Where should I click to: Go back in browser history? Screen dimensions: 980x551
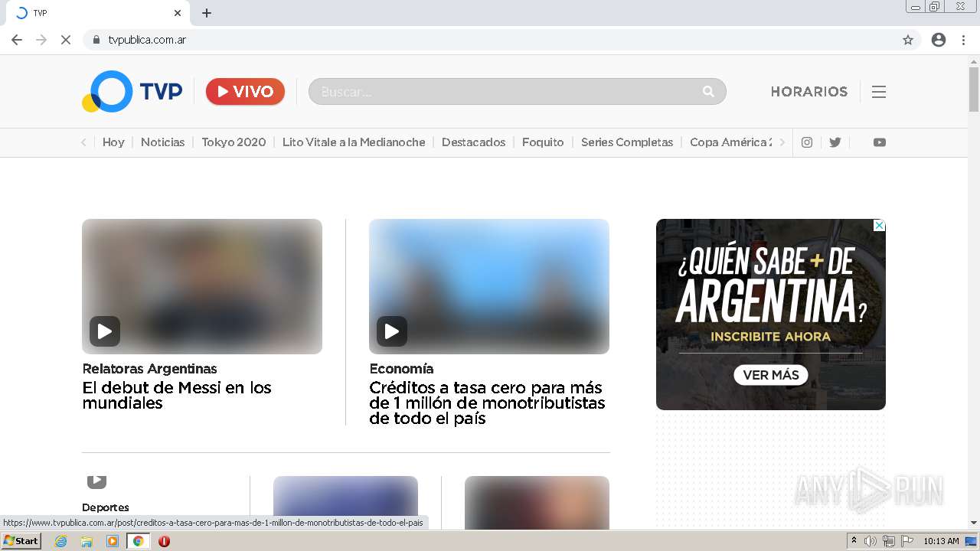click(x=17, y=40)
